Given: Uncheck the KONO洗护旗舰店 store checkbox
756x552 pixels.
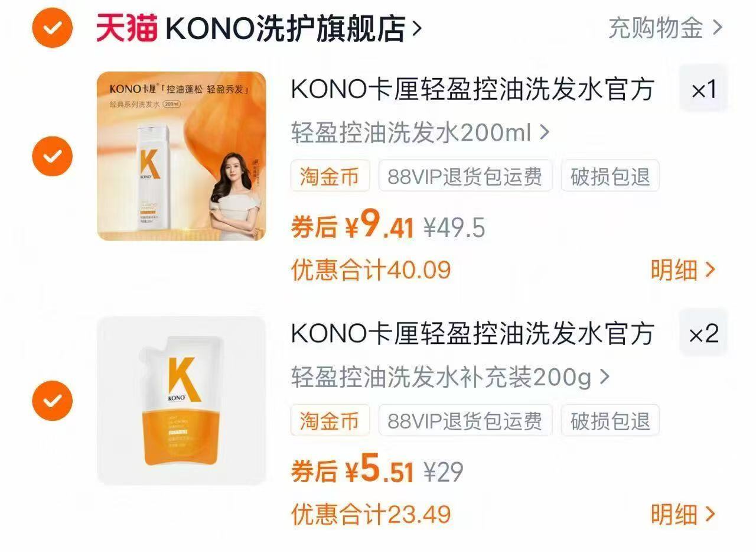Looking at the screenshot, I should (x=52, y=27).
